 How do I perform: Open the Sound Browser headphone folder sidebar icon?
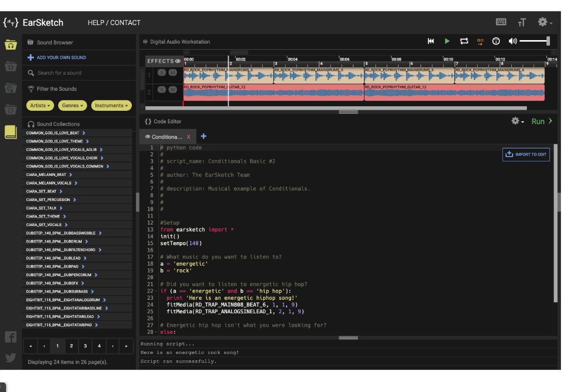[x=11, y=45]
